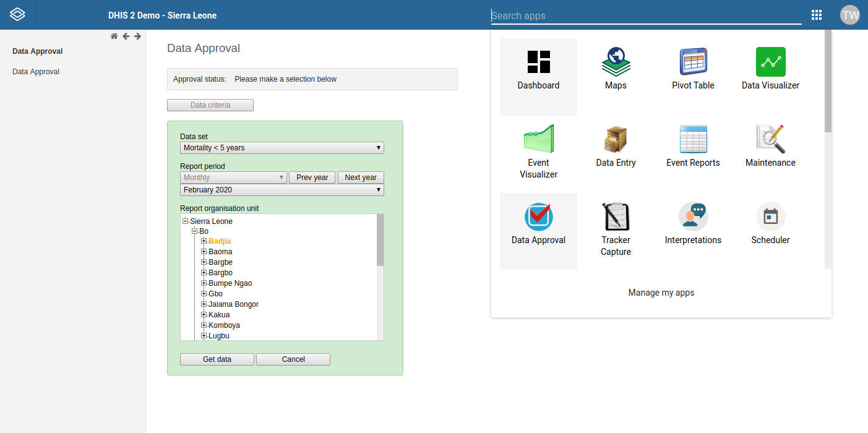The height and width of the screenshot is (433, 868).
Task: Click the DHIS2 logo icon
Action: [18, 15]
